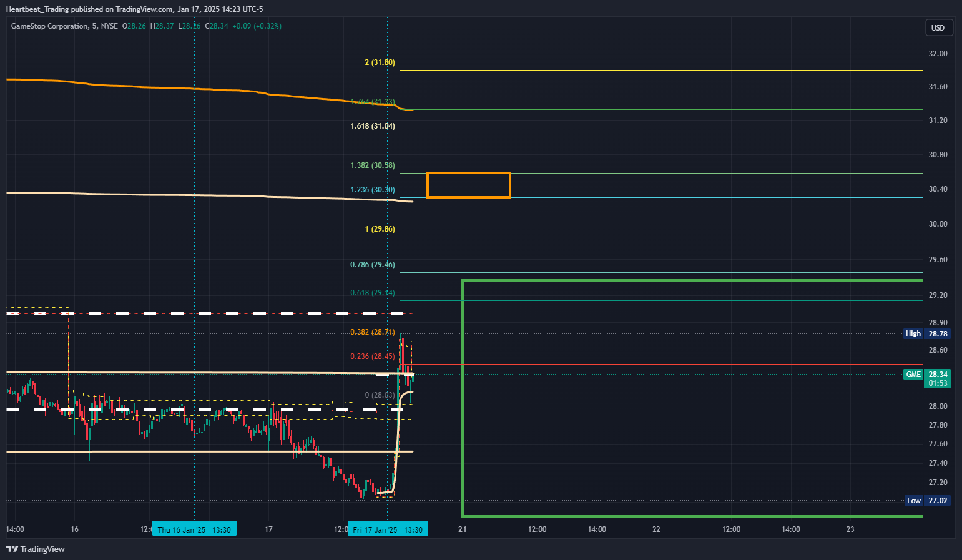Click the 29.20 price axis label
Screen dimensions: 962x560
pos(938,295)
